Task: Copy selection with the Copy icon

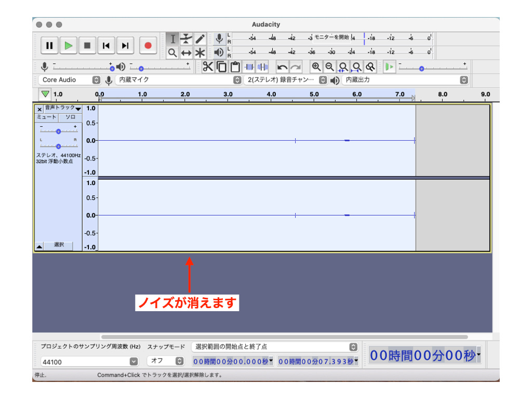Action: 221,67
